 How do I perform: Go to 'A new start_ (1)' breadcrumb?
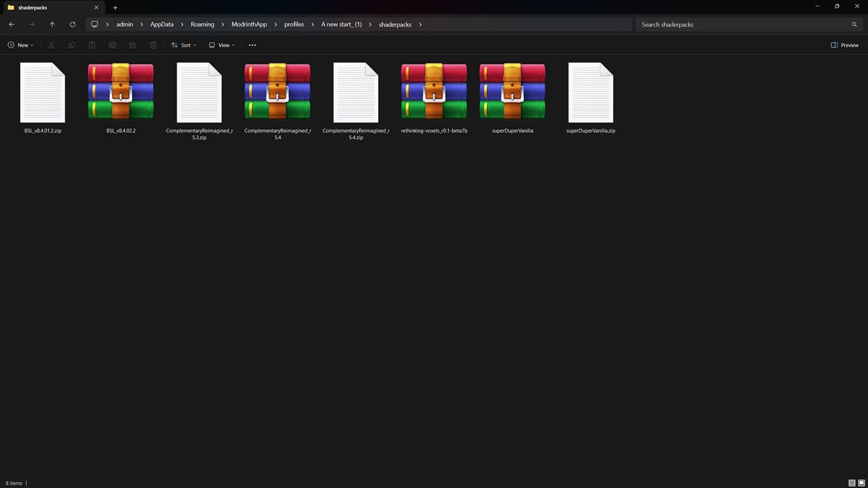(x=341, y=24)
